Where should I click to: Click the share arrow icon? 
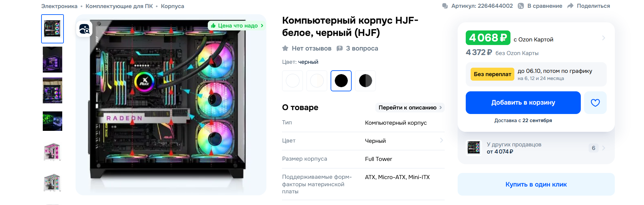(570, 6)
